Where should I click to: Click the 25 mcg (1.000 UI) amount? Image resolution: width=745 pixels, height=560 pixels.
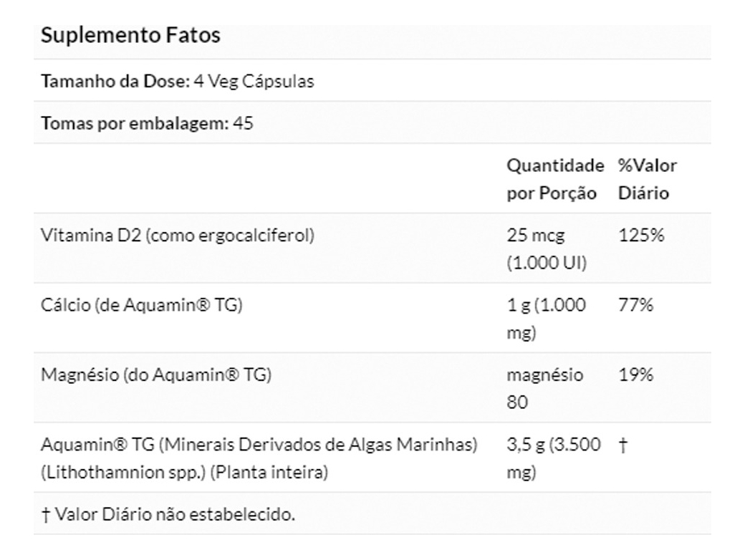click(547, 248)
